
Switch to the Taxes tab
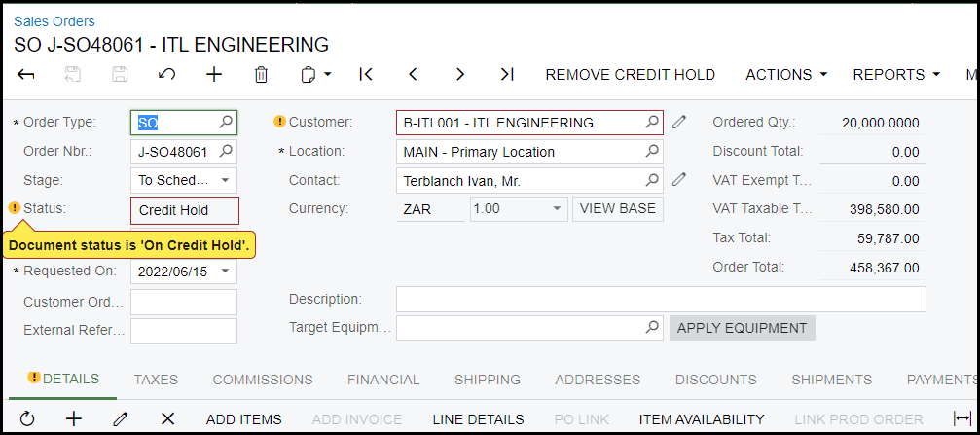click(156, 380)
